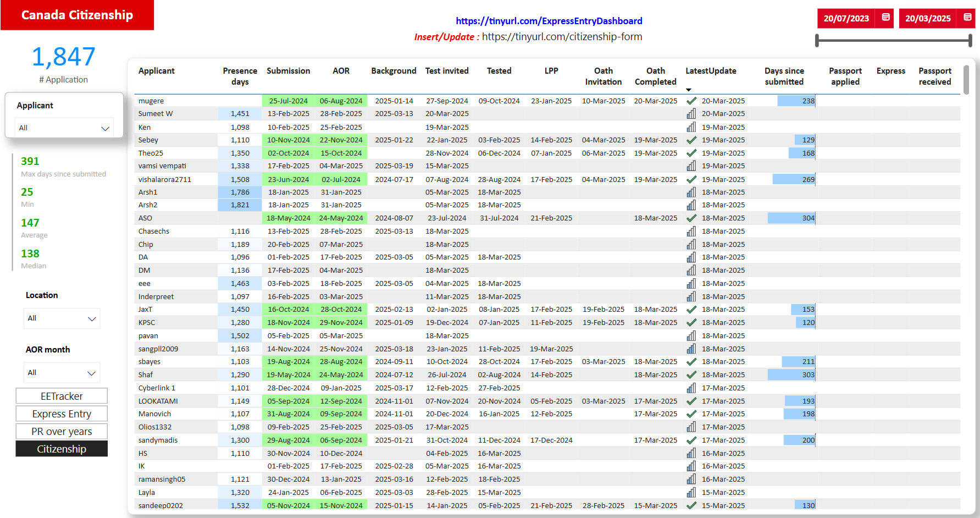Click the checkmark icon in vishalarora2711 row

tap(691, 179)
